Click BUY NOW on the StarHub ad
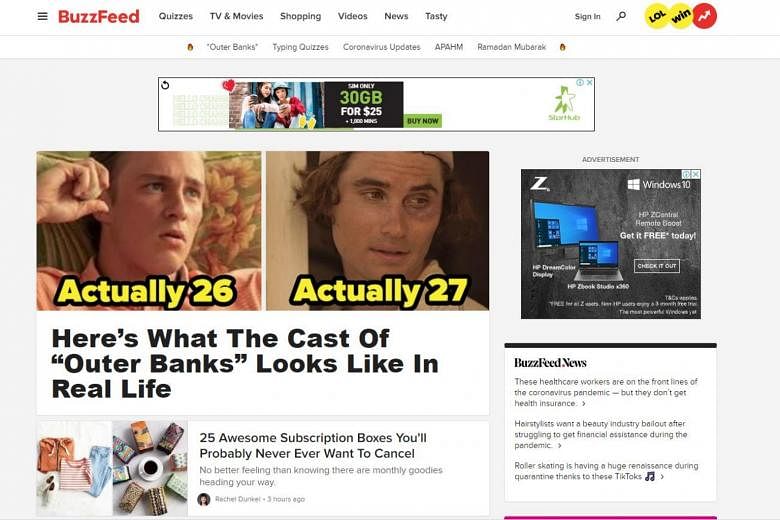The image size is (780, 520). (423, 120)
